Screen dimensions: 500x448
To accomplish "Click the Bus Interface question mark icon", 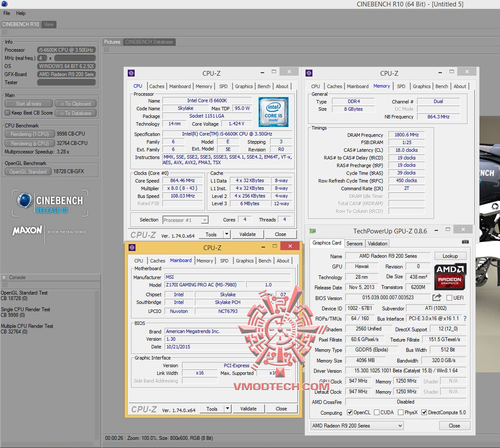I will 465,318.
